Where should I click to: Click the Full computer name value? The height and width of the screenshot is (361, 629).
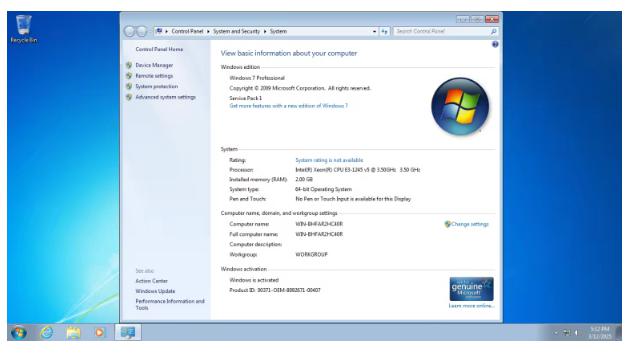coord(319,234)
